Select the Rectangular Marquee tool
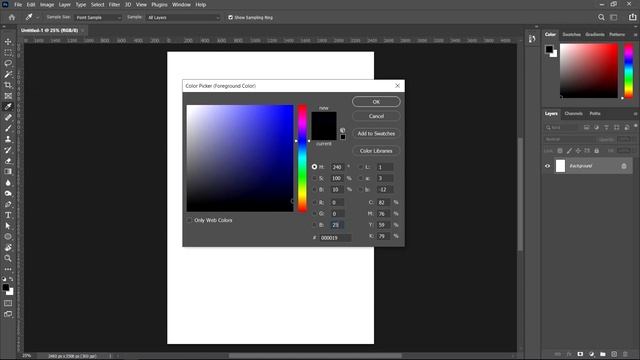Viewport: 640px width, 360px height. [8, 53]
